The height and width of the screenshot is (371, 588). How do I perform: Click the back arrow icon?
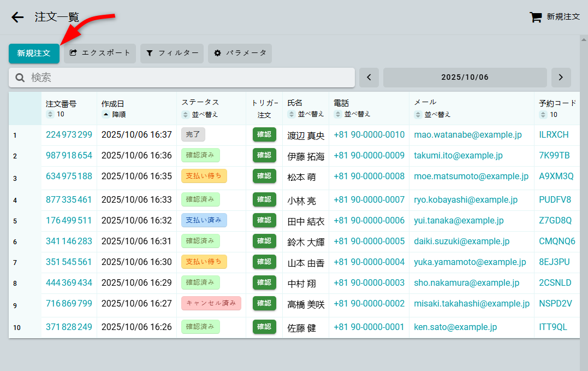17,17
